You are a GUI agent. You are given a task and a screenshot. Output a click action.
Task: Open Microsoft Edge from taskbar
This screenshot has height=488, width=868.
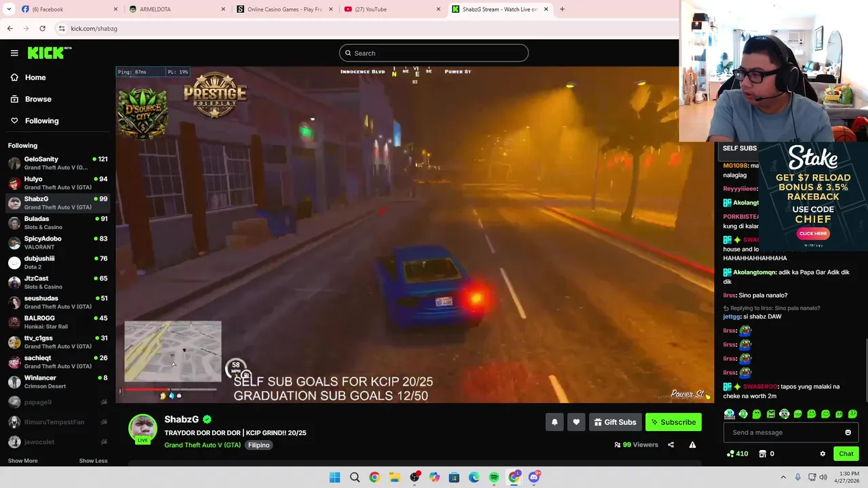[474, 478]
